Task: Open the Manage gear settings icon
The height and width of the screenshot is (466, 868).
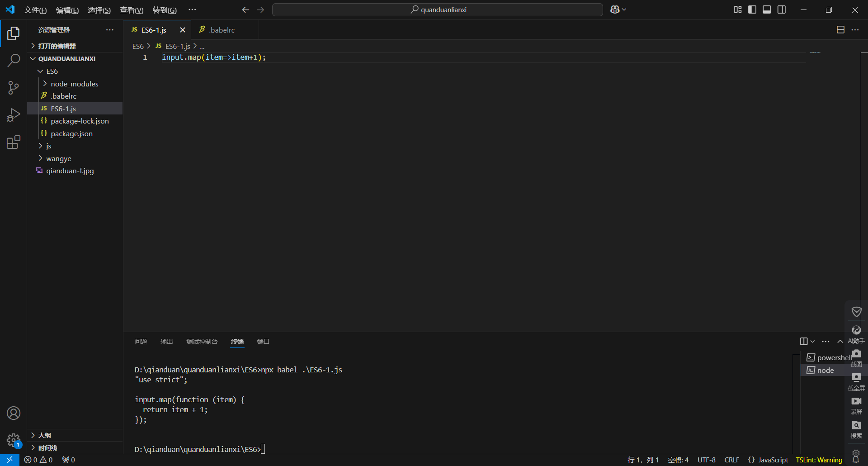Action: click(x=14, y=440)
